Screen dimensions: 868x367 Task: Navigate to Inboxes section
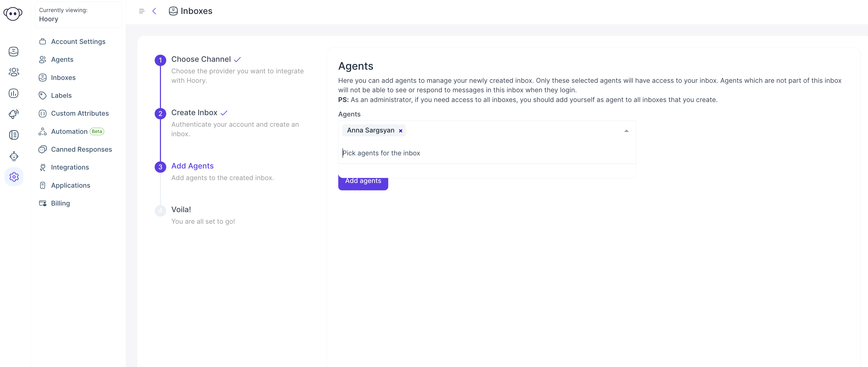(x=63, y=77)
